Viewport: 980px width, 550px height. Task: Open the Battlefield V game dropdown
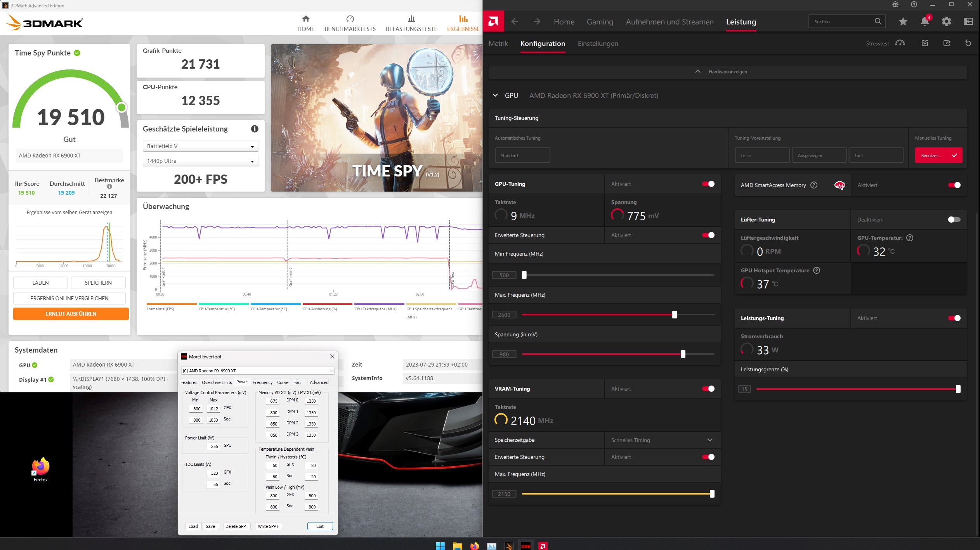[200, 146]
